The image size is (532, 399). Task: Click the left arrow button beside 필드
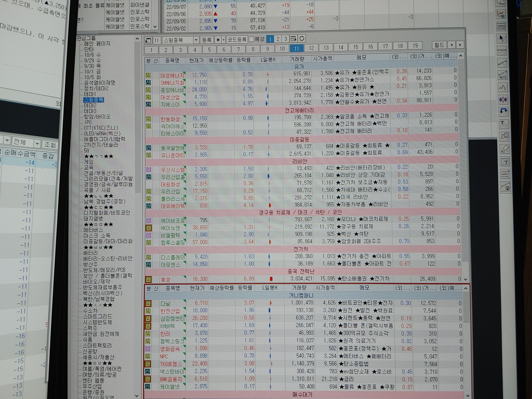click(451, 45)
